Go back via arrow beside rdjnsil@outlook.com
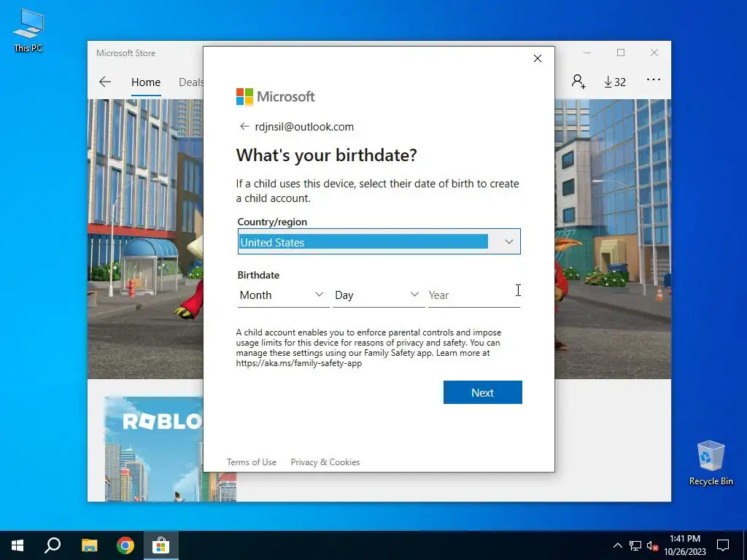 tap(244, 127)
